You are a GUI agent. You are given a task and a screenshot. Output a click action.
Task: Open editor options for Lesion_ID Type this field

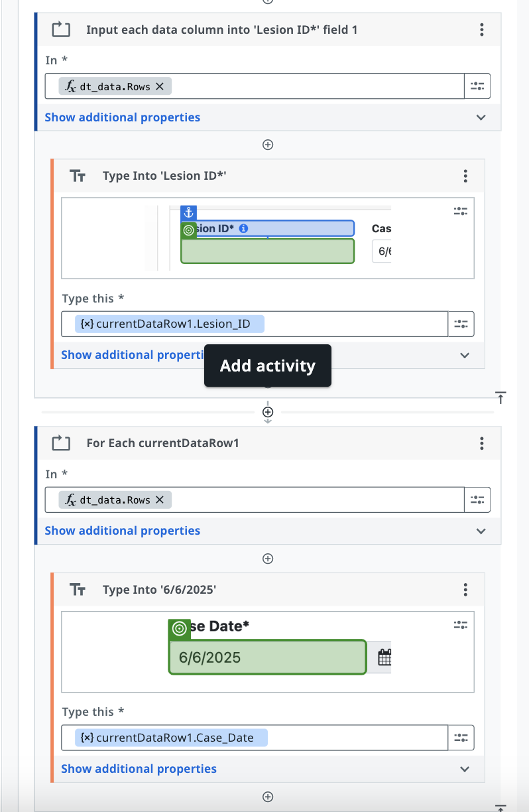point(461,324)
